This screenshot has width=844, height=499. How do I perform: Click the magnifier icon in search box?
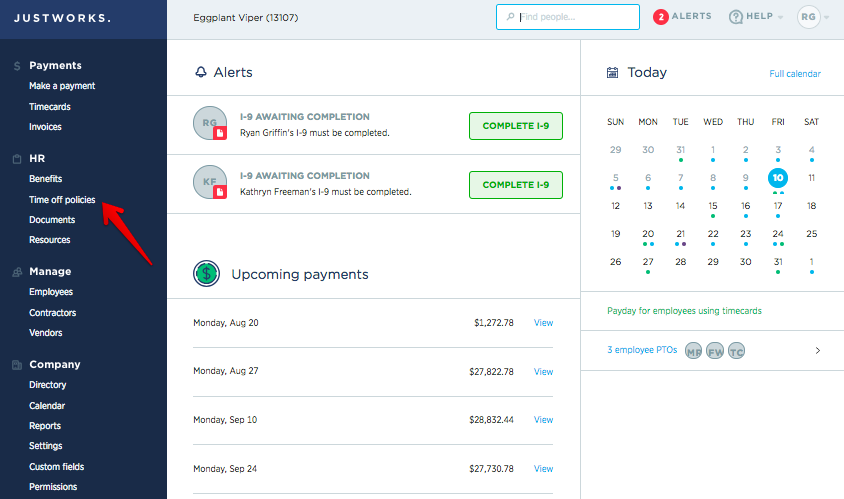pos(510,17)
